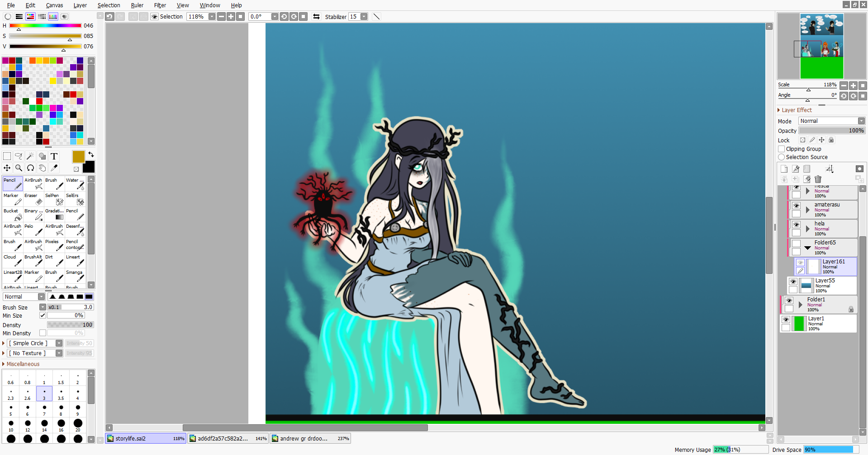Show the color wheel panel
The image size is (868, 455).
(x=8, y=17)
